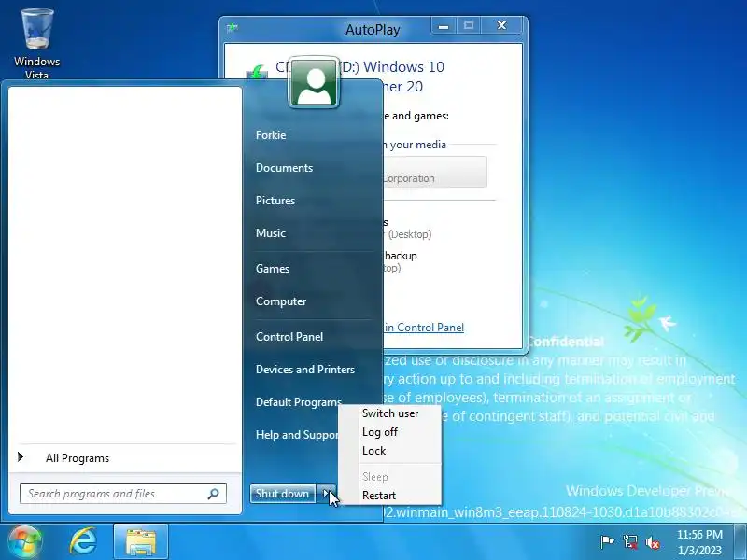Open Documents from the Start menu
747x560 pixels.
(284, 168)
